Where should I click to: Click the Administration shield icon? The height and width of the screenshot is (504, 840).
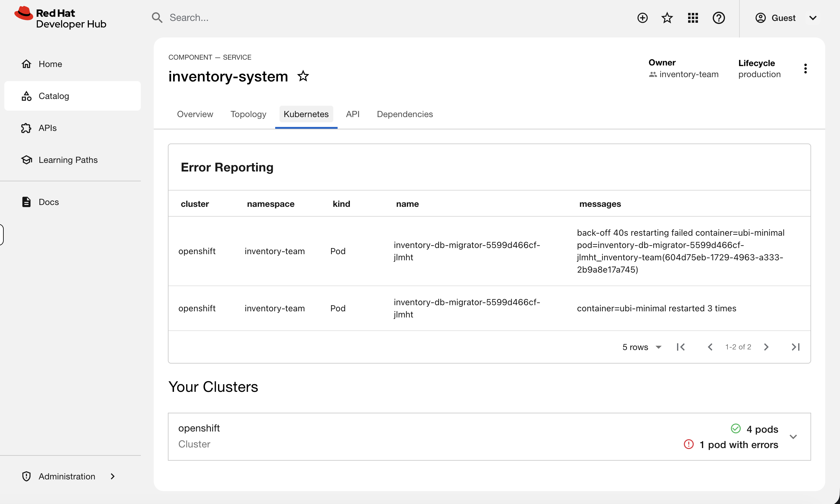point(26,476)
